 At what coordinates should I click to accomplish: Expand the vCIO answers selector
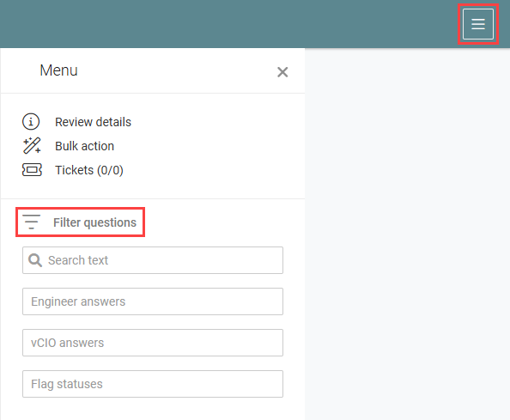(153, 343)
